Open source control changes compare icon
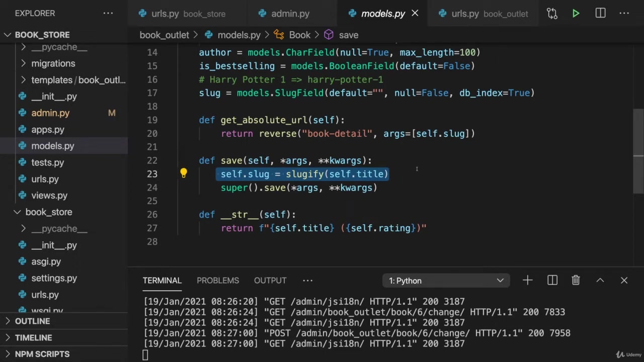 coord(552,14)
